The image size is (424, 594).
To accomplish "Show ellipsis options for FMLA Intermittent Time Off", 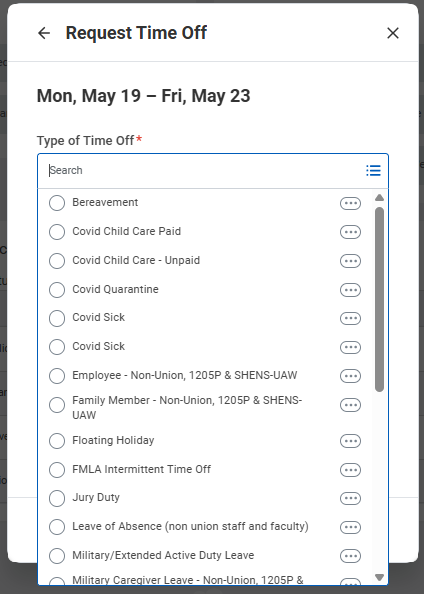I will pos(350,470).
